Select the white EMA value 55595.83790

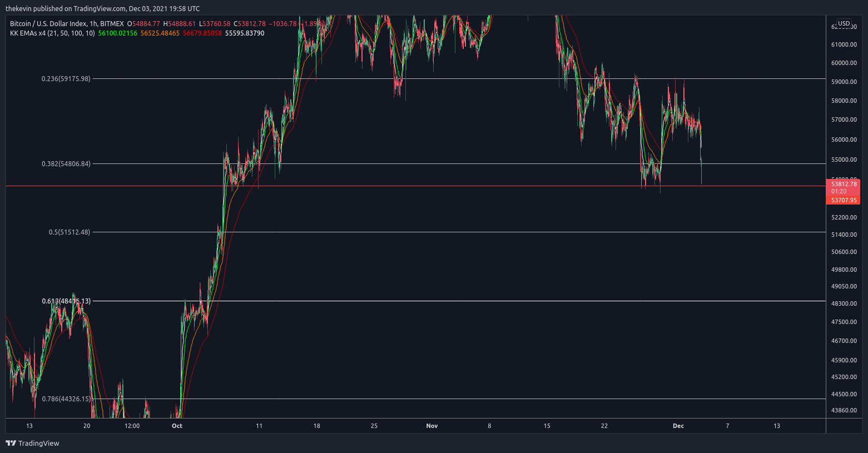point(245,33)
